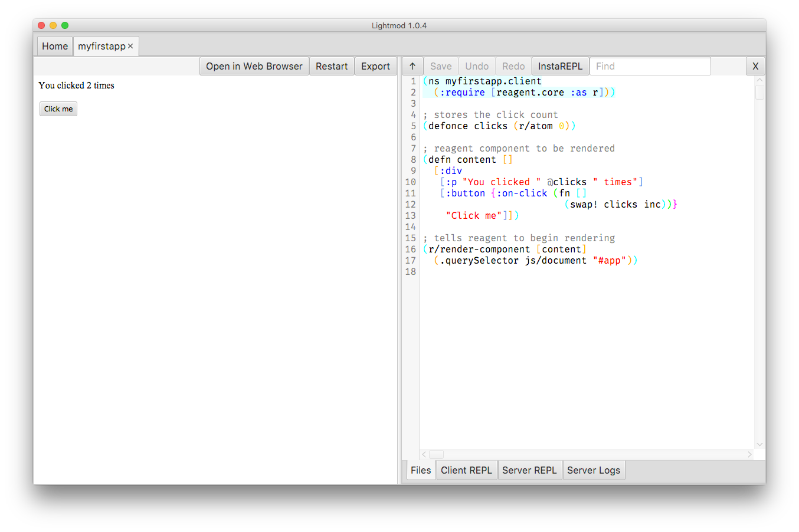Click the Undo button

click(x=477, y=66)
